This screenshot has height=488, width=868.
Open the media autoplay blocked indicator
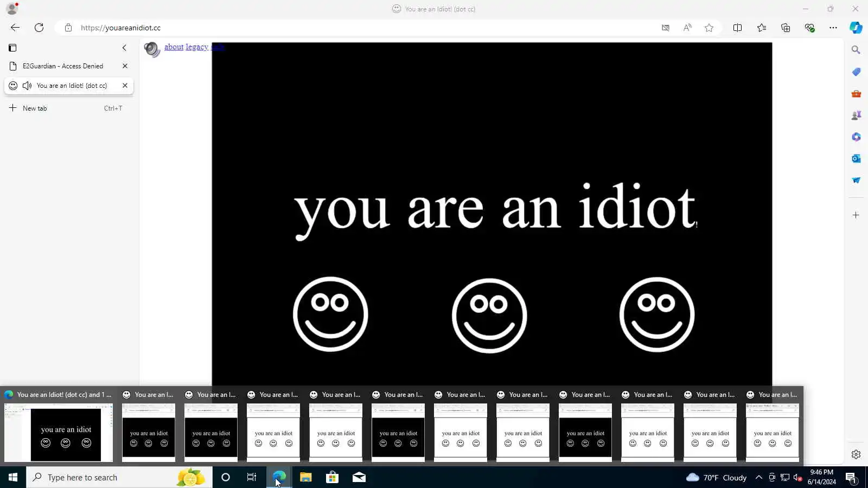click(x=666, y=28)
